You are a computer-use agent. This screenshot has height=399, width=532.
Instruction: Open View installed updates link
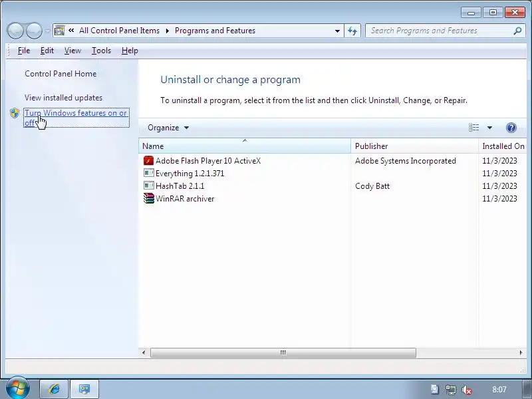[63, 98]
